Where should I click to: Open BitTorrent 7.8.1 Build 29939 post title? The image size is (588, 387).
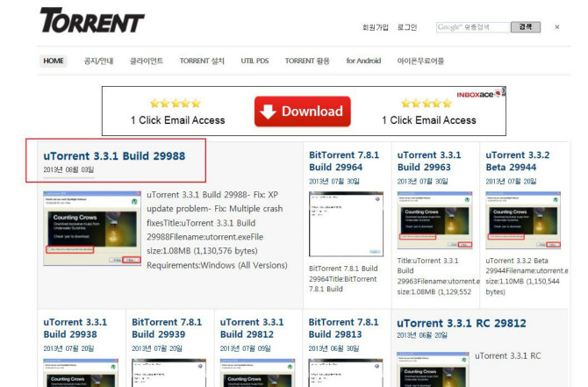[167, 328]
